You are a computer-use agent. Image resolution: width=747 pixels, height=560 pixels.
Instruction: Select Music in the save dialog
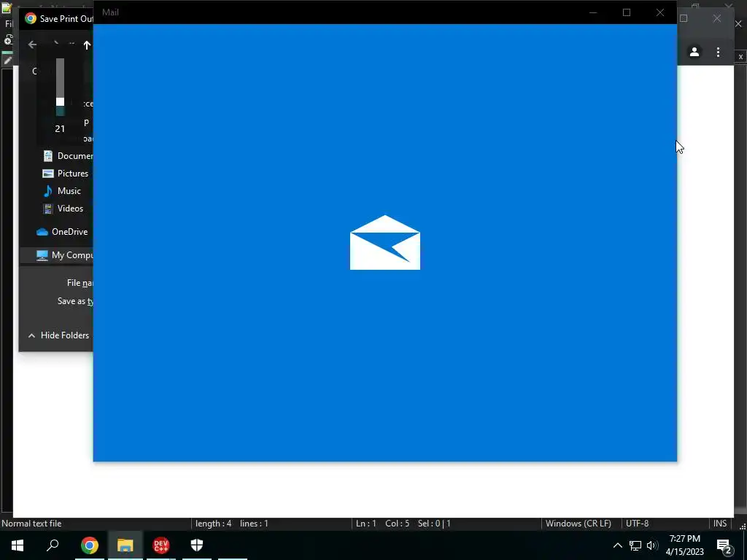(x=62, y=191)
